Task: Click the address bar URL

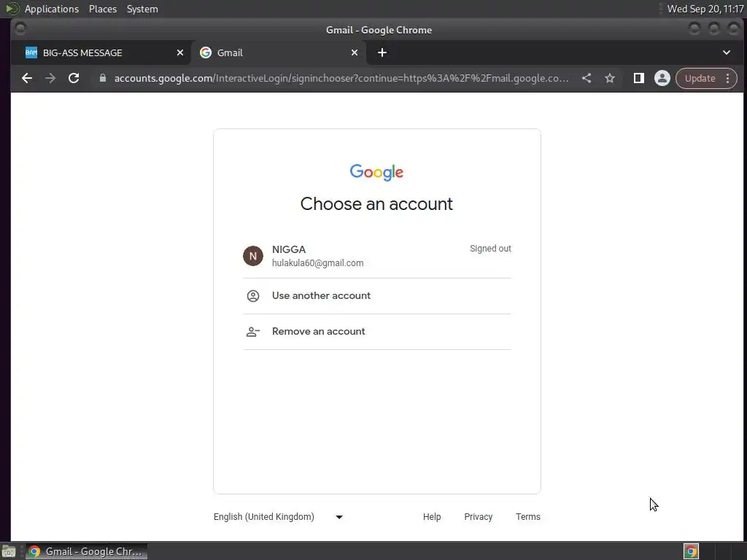Action: [x=341, y=79]
